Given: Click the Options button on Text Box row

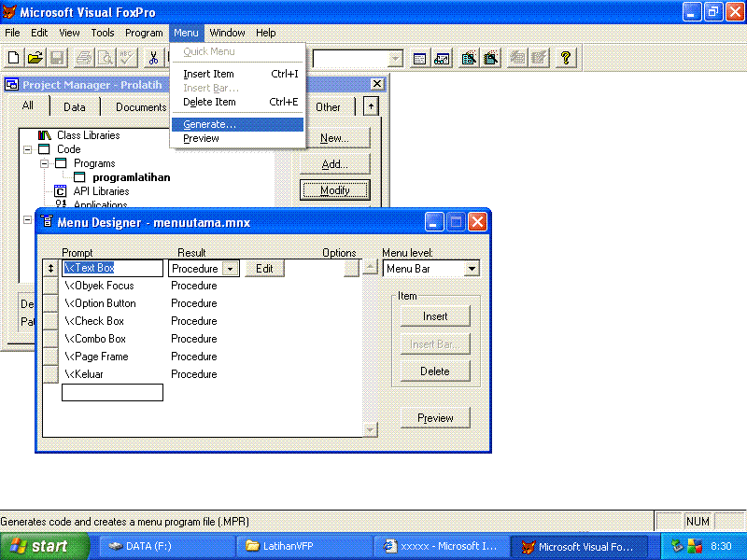Looking at the screenshot, I should pos(352,269).
